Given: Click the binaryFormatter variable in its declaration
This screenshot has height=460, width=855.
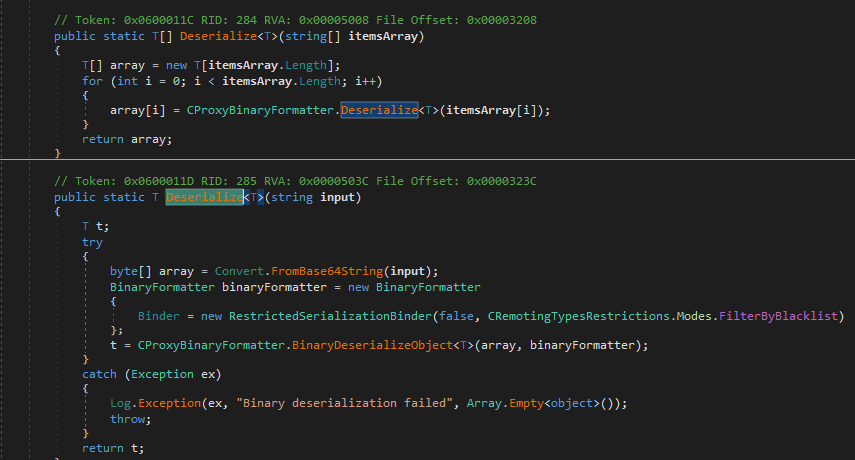Looking at the screenshot, I should tap(274, 287).
